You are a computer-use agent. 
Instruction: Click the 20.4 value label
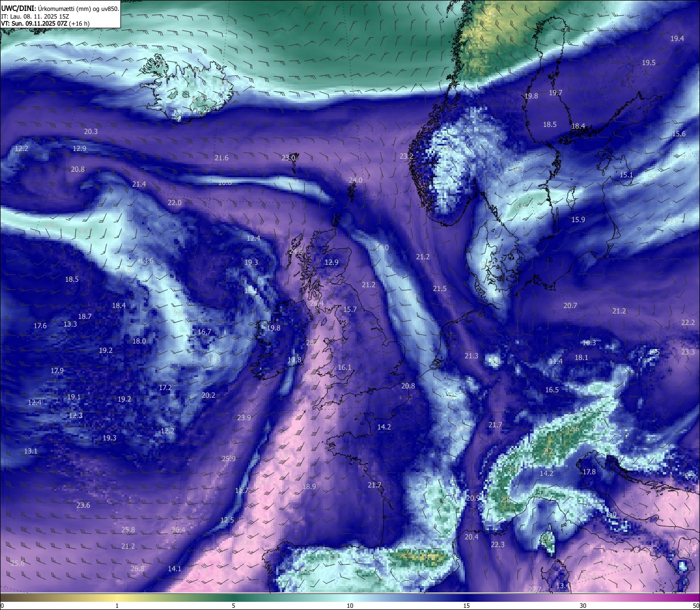coord(471,537)
